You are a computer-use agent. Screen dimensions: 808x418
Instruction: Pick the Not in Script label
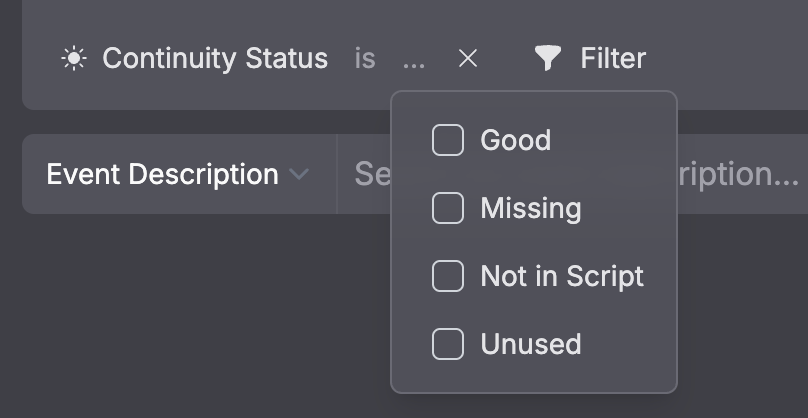click(x=562, y=276)
